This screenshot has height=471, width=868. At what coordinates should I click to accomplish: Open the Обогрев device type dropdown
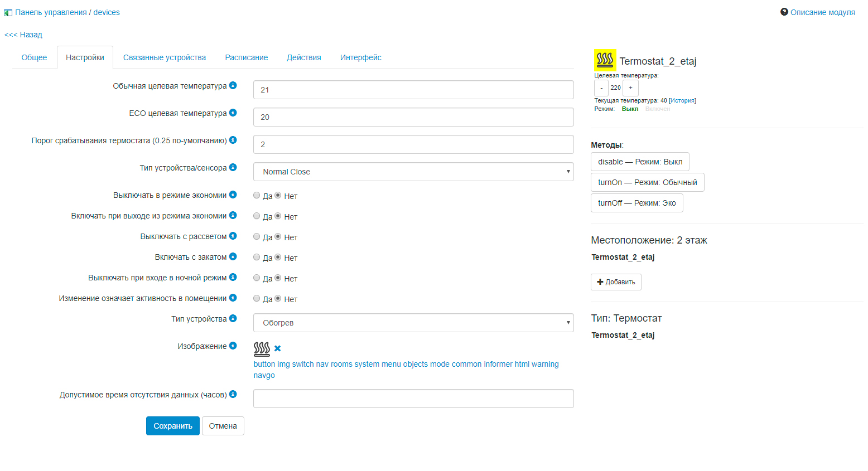click(413, 323)
